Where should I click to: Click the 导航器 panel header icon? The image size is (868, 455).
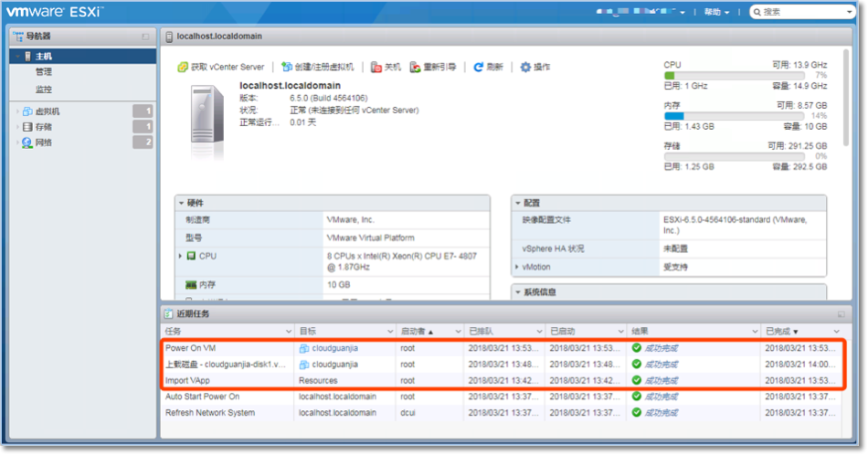pyautogui.click(x=18, y=37)
